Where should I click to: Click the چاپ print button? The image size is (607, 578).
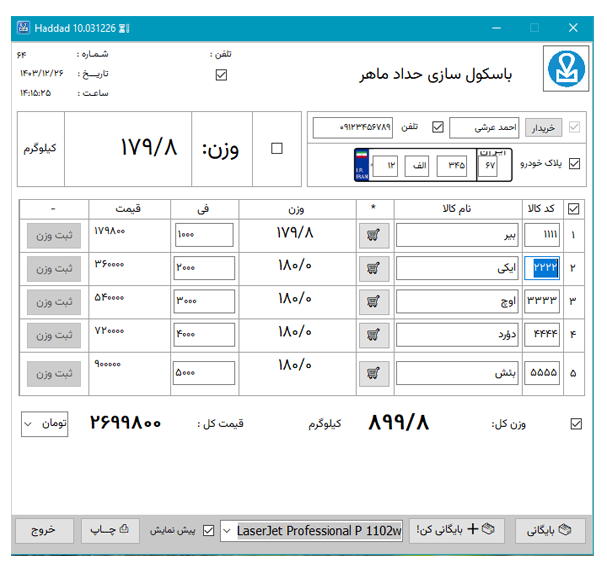tap(110, 531)
